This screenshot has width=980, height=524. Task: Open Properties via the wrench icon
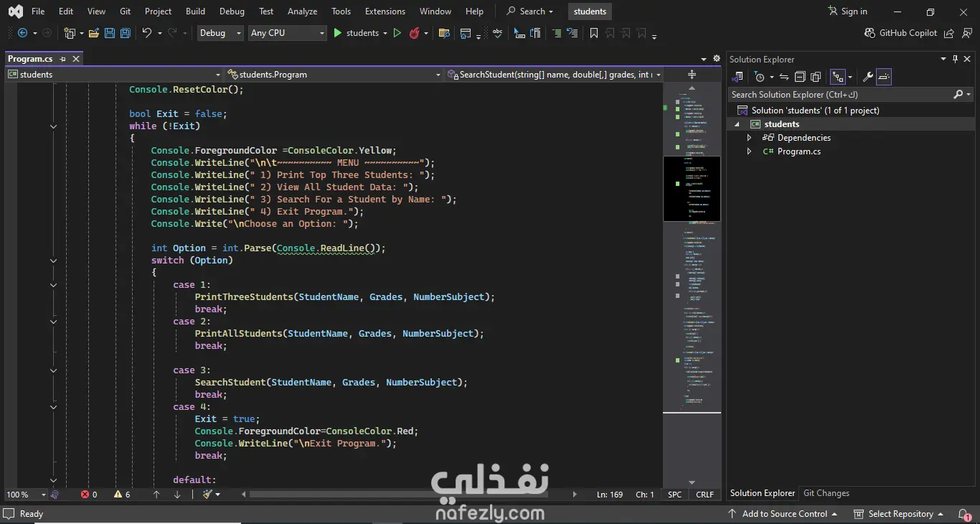point(867,77)
